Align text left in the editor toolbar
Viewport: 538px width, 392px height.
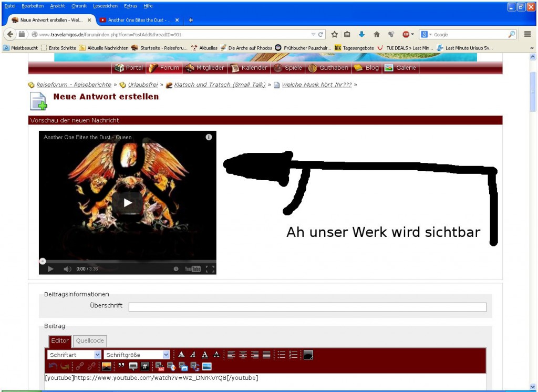[231, 355]
